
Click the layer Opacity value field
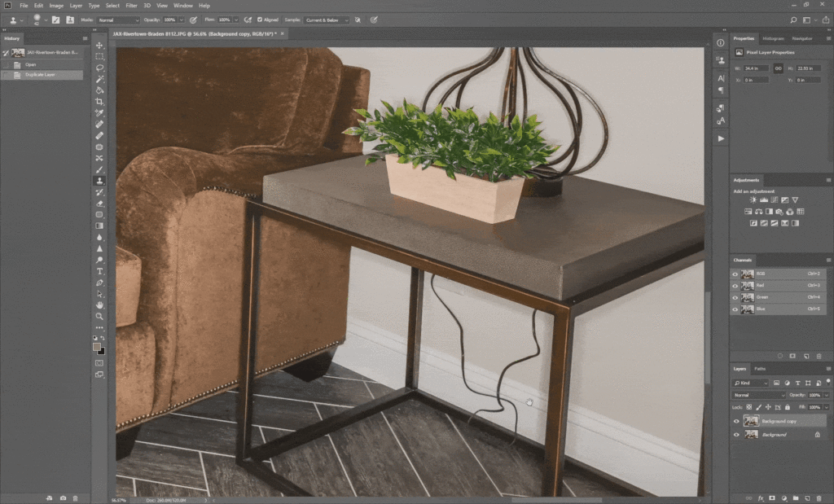814,394
